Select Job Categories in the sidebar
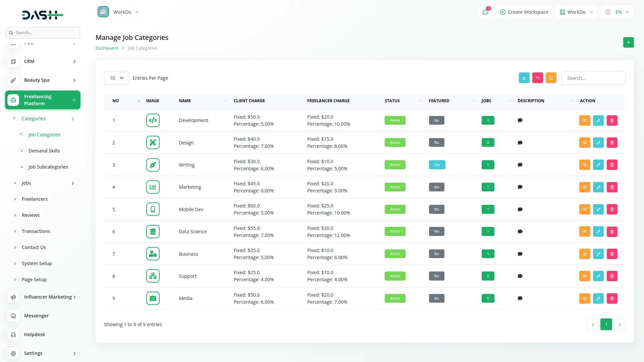Image resolution: width=644 pixels, height=362 pixels. click(x=44, y=134)
